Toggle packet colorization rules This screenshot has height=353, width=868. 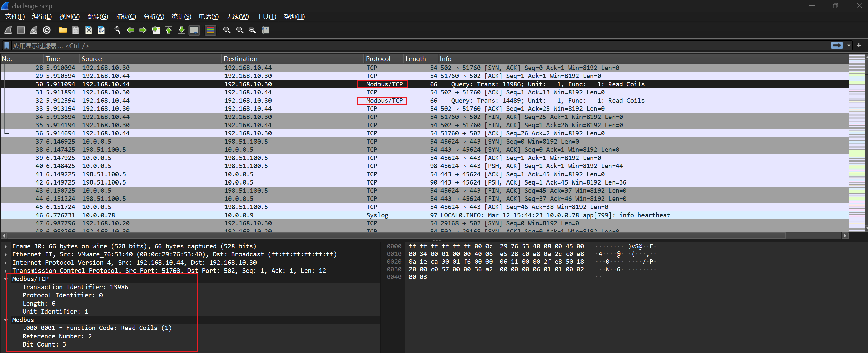(x=211, y=30)
